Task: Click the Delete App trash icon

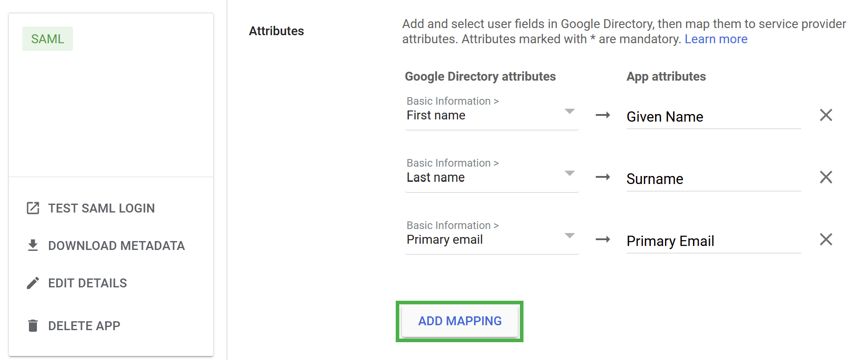Action: (x=33, y=326)
